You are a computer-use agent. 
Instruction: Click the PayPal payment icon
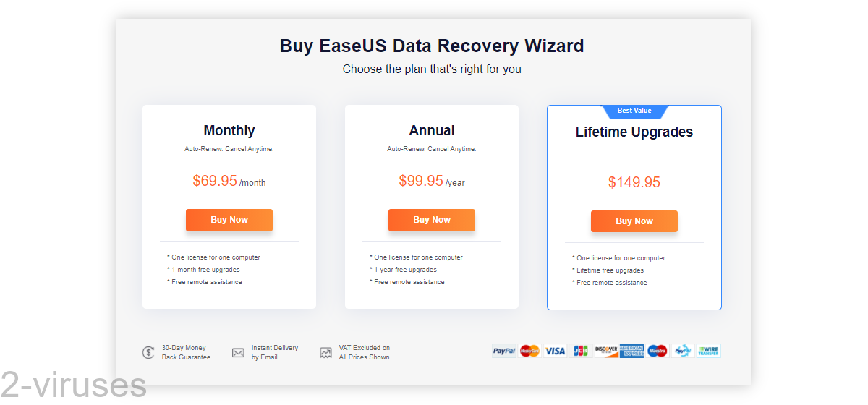504,351
